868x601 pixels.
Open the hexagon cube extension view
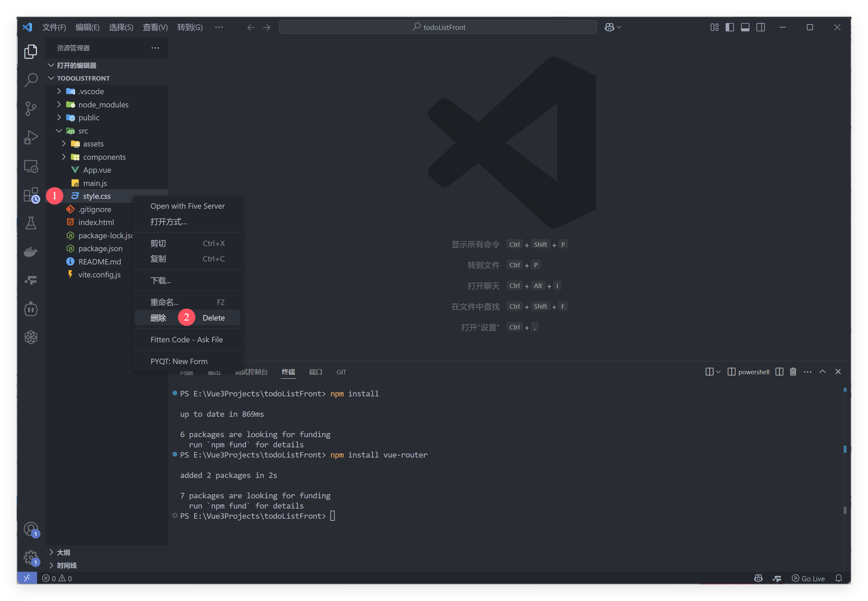(31, 338)
